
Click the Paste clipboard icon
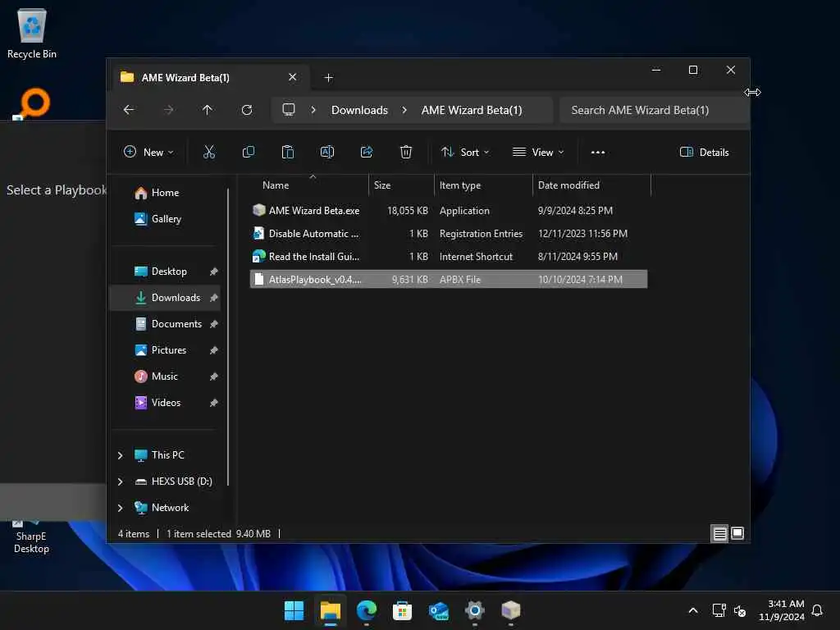coord(288,152)
